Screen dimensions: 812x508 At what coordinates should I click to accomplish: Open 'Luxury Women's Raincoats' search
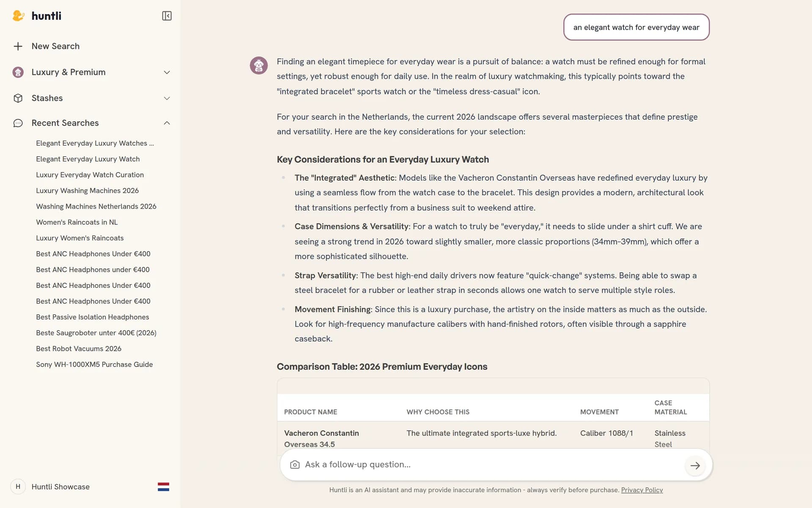tap(80, 238)
